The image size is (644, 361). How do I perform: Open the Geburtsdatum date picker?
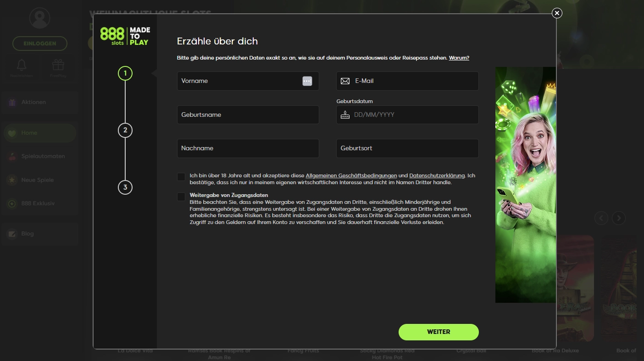[345, 115]
